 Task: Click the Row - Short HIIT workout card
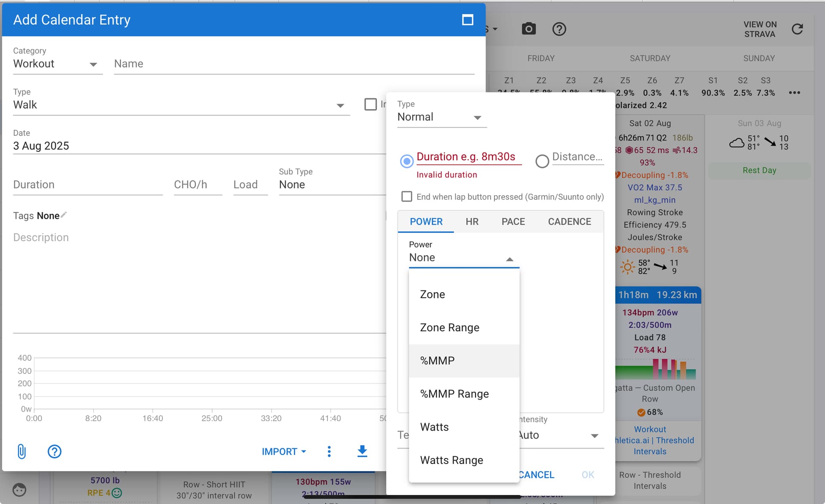click(x=214, y=490)
